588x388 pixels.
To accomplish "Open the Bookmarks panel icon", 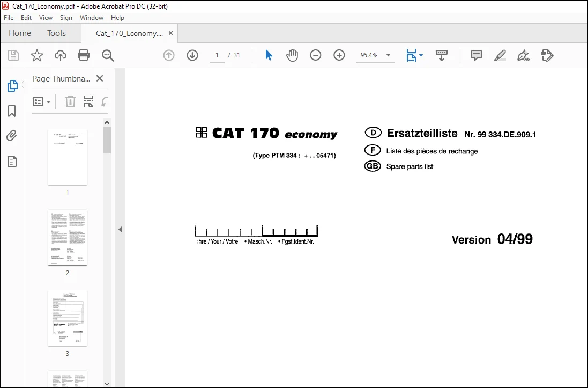I will point(12,111).
